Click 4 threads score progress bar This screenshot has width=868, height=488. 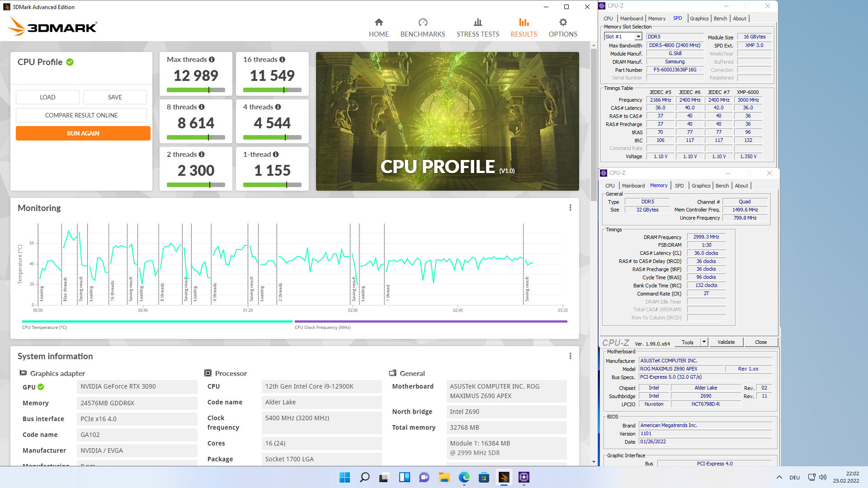tap(272, 137)
